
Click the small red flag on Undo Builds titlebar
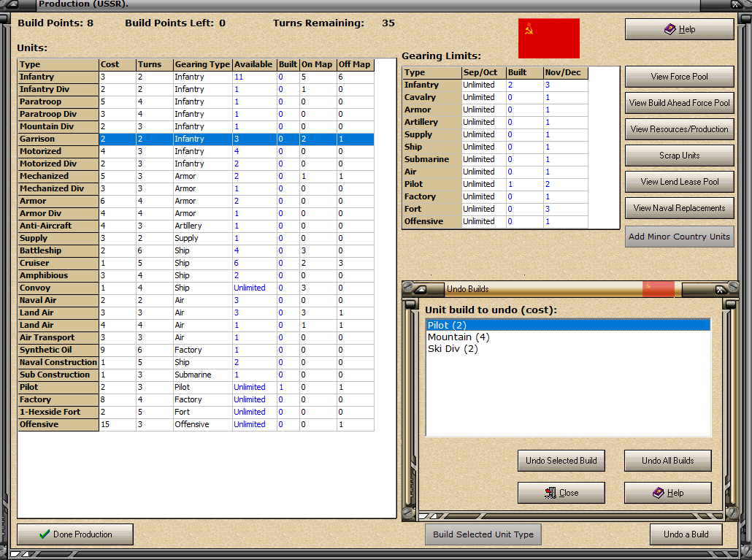(x=658, y=289)
